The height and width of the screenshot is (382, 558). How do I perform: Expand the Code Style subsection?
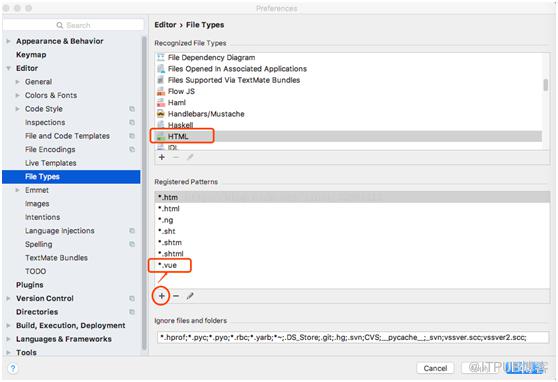[17, 109]
